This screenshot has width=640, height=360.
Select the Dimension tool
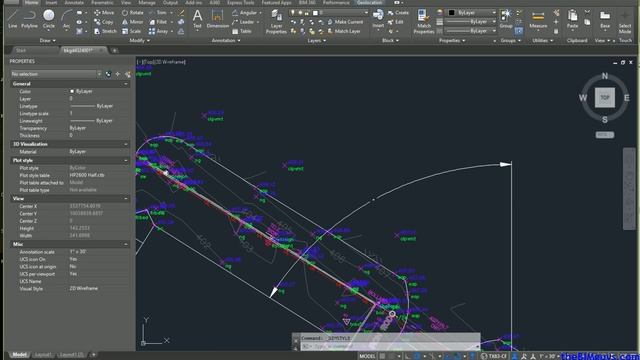click(218, 19)
